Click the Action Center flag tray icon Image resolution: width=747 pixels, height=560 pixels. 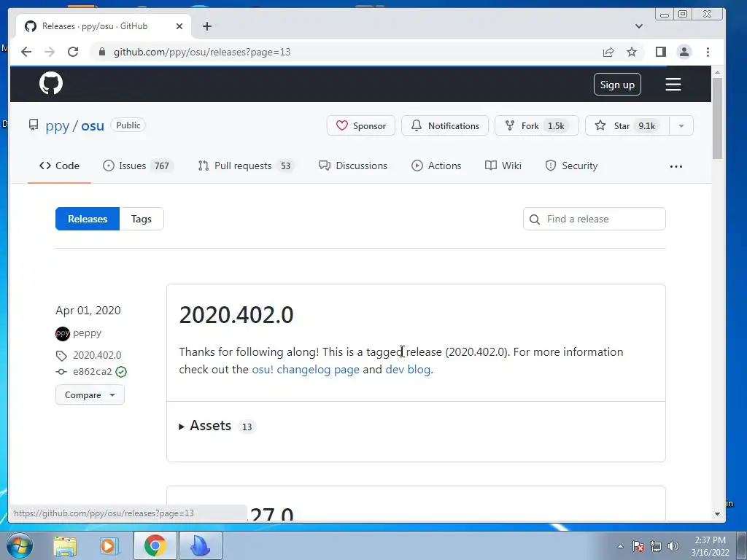638,546
